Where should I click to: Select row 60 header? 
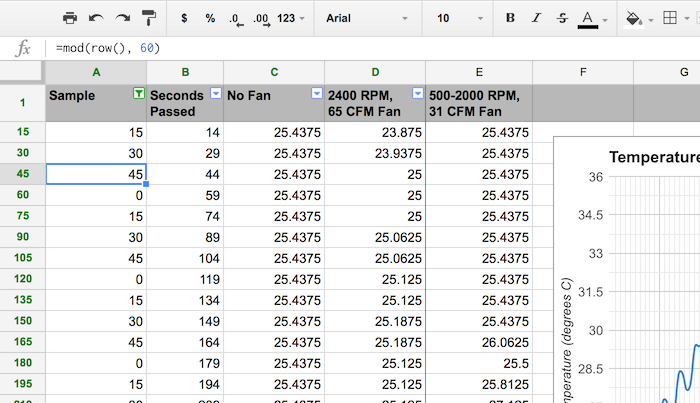click(x=22, y=195)
